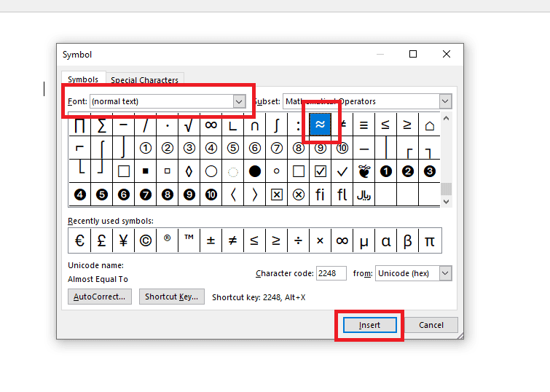
Task: Pick recently used alpha α symbol
Action: (x=385, y=240)
